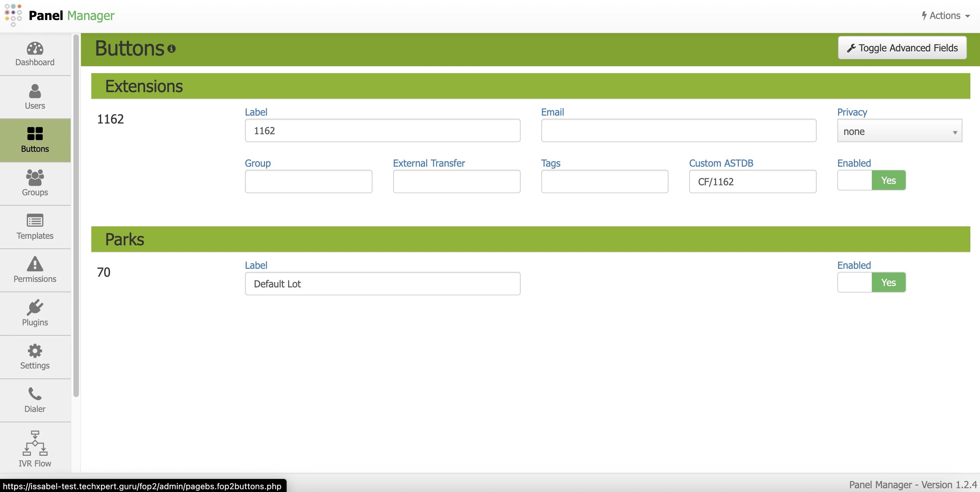Toggle Enabled switch for park 70
980x492 pixels.
(x=871, y=283)
